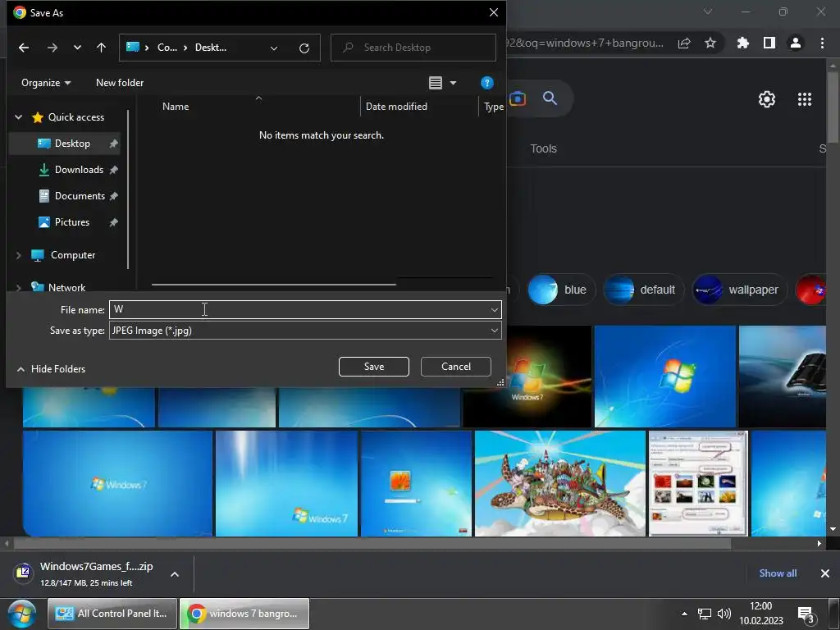Click the Search Desktop field

click(413, 48)
